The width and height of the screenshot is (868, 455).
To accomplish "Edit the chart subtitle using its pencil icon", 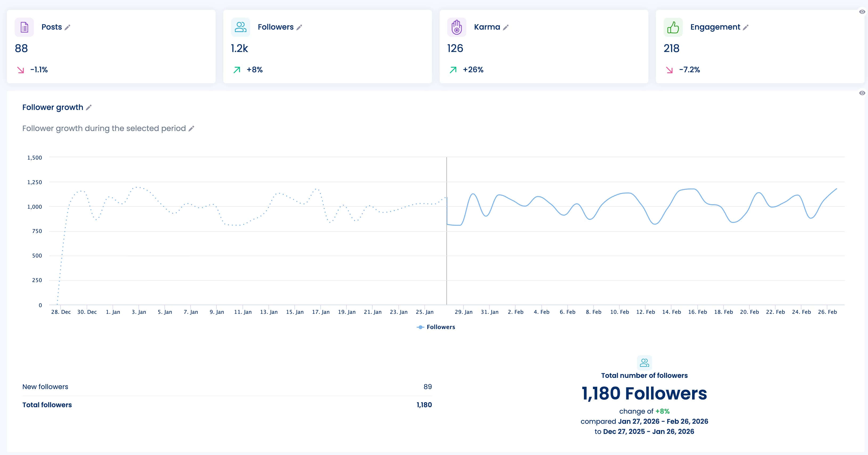I will click(191, 129).
